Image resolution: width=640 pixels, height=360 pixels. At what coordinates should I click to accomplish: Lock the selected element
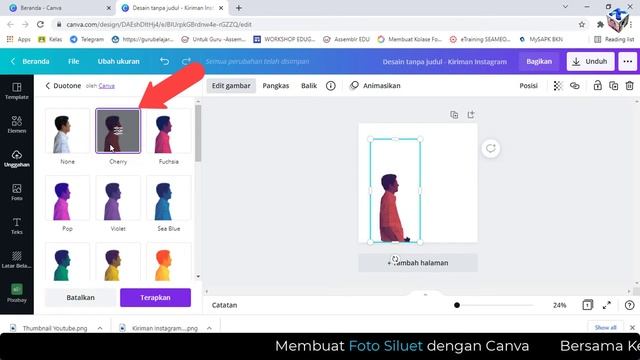598,86
